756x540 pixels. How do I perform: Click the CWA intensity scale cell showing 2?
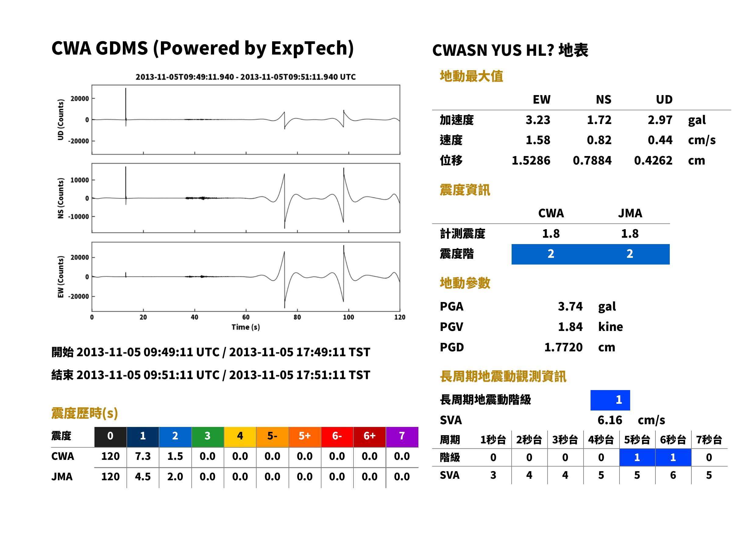(551, 254)
